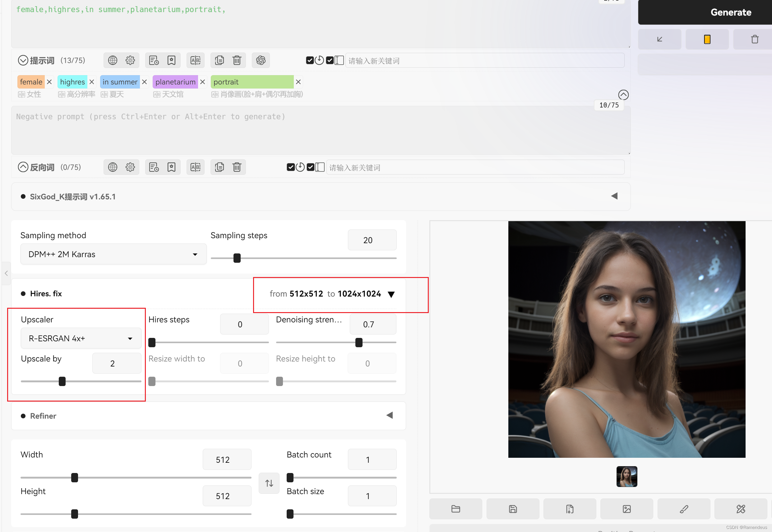772x532 pixels.
Task: Expand the Refiner section
Action: click(389, 415)
